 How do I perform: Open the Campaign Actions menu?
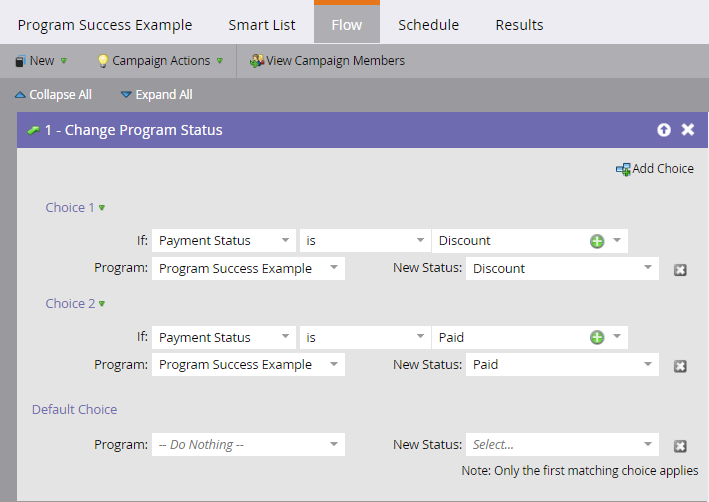click(x=161, y=61)
